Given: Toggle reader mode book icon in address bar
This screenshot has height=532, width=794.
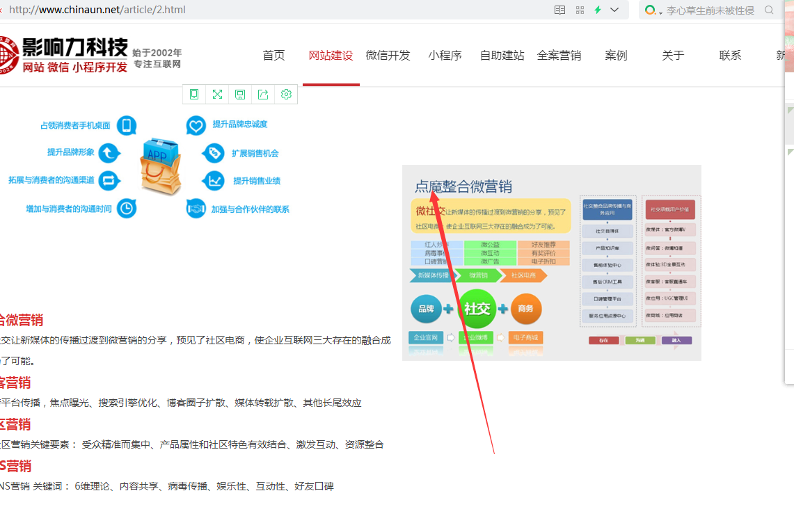Looking at the screenshot, I should tap(559, 10).
